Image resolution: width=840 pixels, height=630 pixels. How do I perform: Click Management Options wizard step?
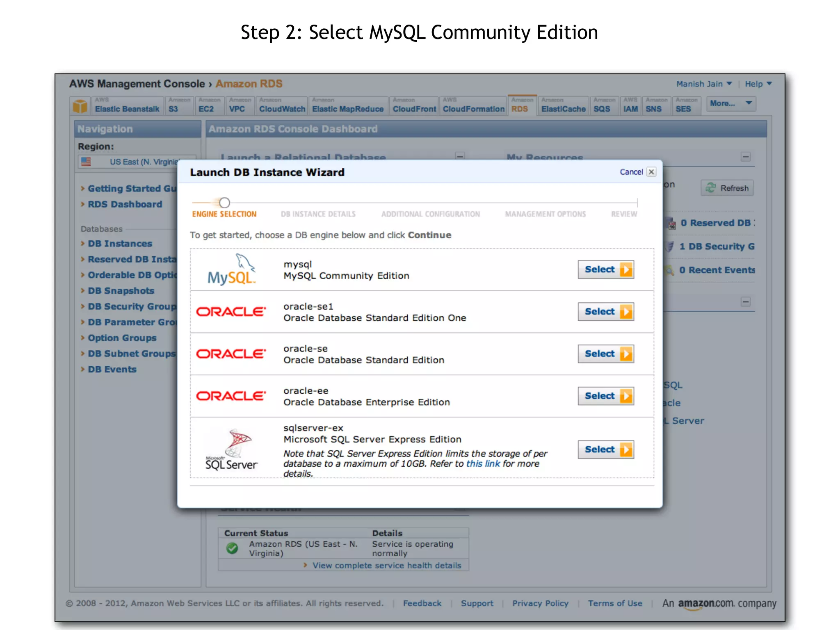tap(546, 214)
